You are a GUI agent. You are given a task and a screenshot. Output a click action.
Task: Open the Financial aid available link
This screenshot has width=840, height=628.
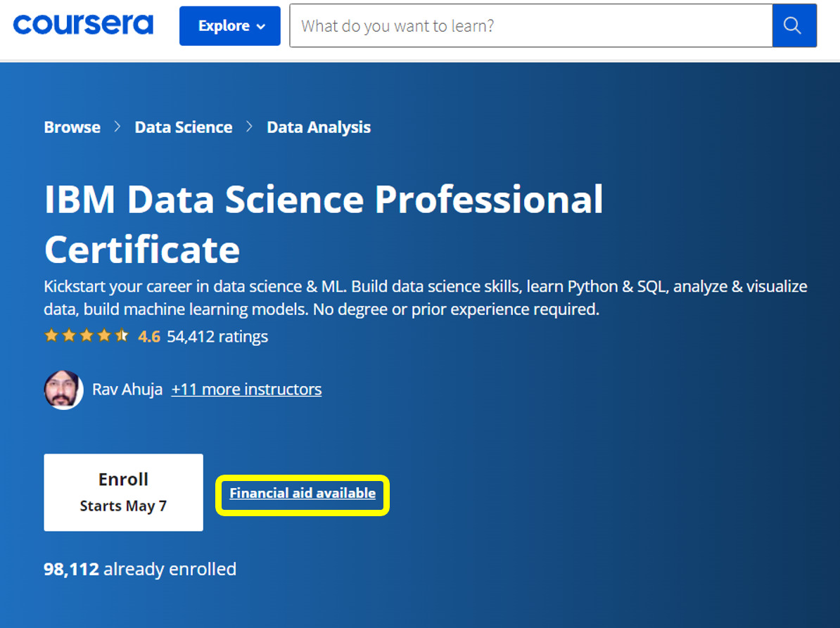click(x=303, y=494)
